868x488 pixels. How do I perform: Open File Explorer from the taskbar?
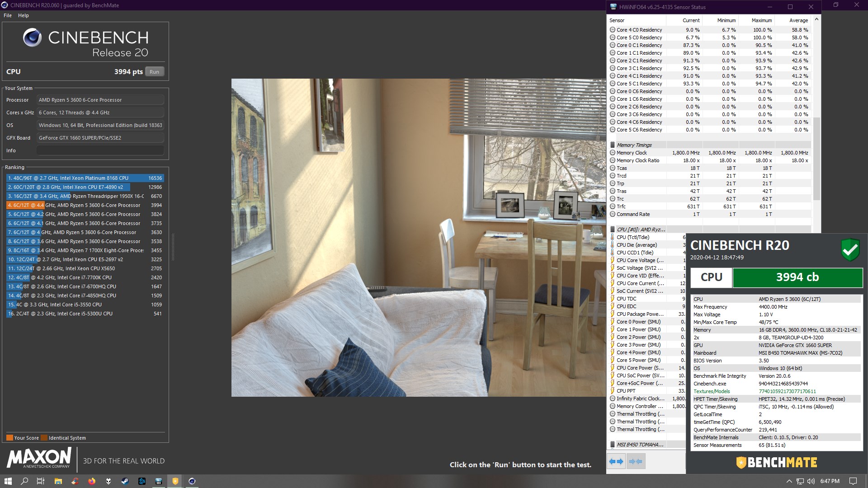[x=58, y=481]
